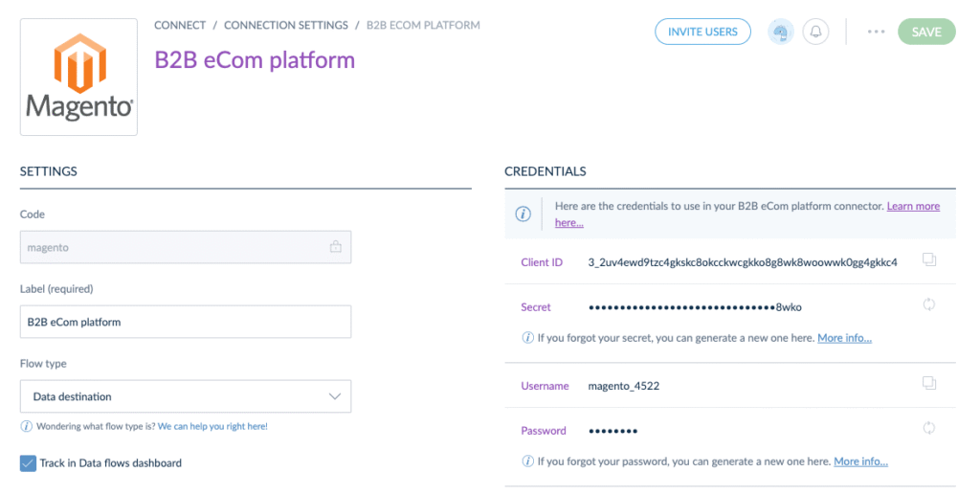Click the Secret label

(x=536, y=307)
